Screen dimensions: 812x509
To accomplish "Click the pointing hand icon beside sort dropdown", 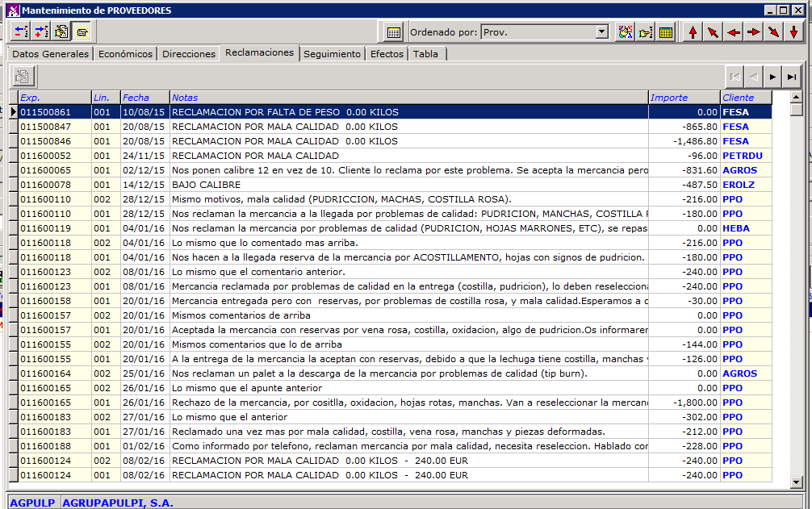I will tap(645, 32).
